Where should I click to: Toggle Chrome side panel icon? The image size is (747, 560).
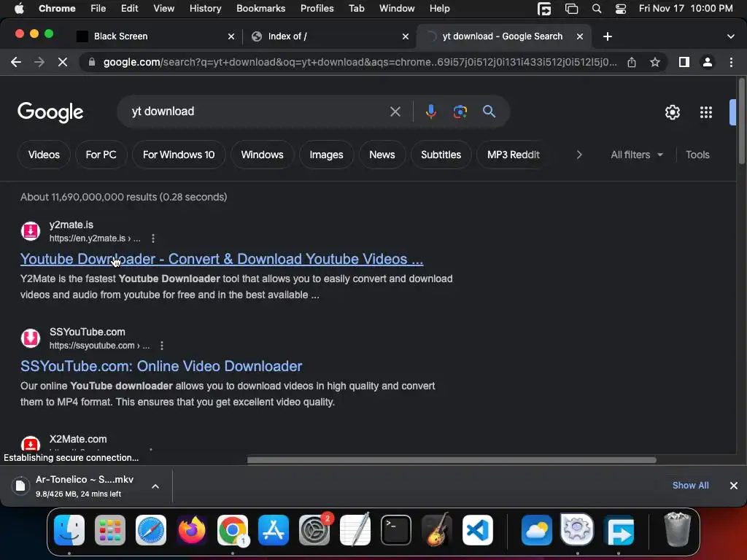[684, 62]
